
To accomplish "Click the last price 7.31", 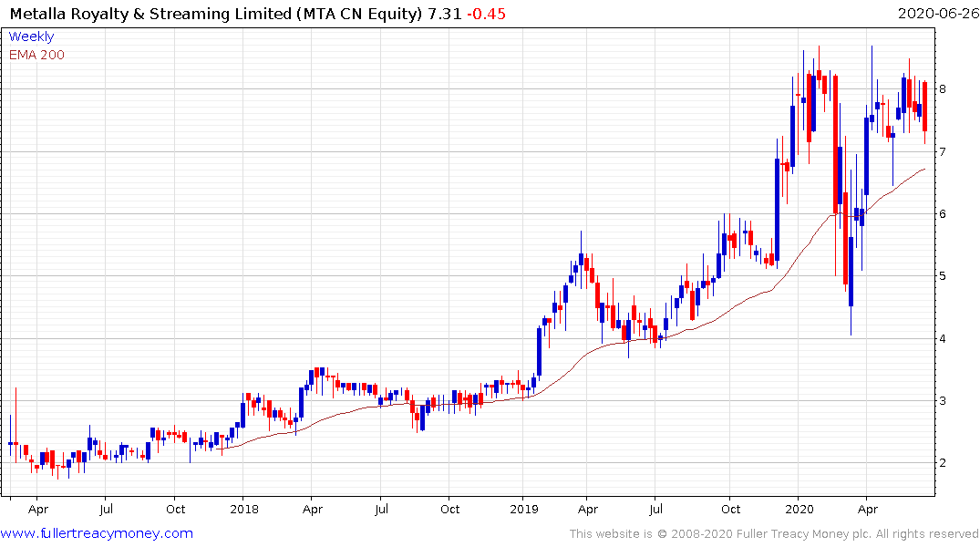I will click(x=444, y=14).
